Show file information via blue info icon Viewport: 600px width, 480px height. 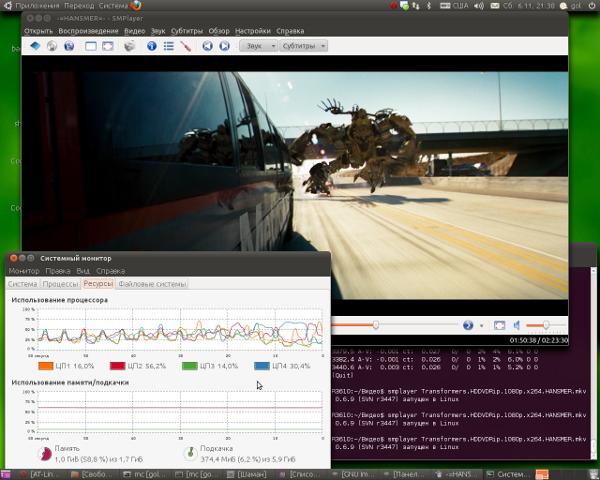[x=152, y=46]
